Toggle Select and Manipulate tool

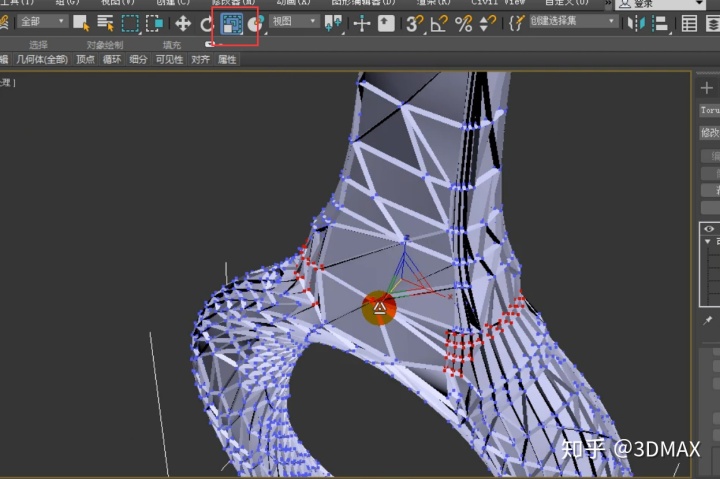(x=362, y=23)
